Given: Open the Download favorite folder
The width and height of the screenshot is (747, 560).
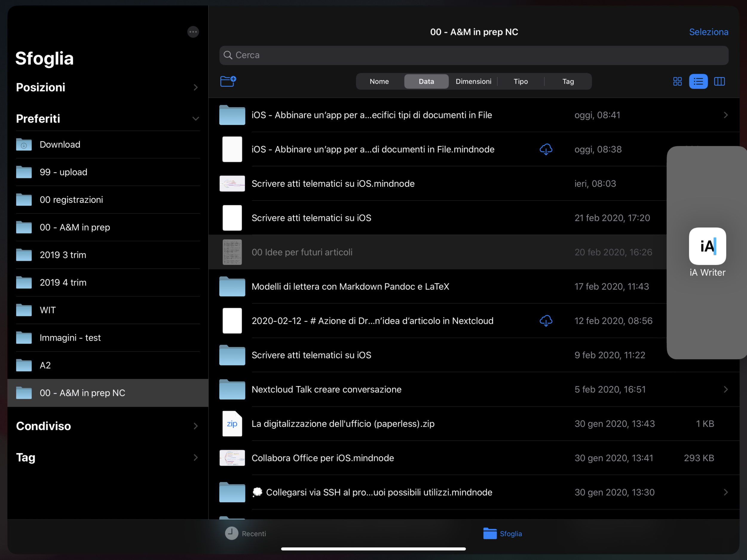Looking at the screenshot, I should [x=60, y=145].
